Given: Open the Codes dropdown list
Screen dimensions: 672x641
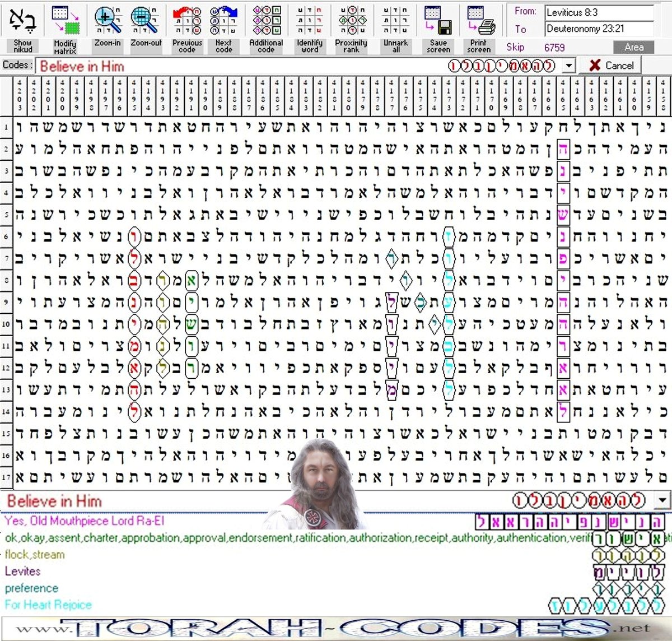Looking at the screenshot, I should coord(568,65).
